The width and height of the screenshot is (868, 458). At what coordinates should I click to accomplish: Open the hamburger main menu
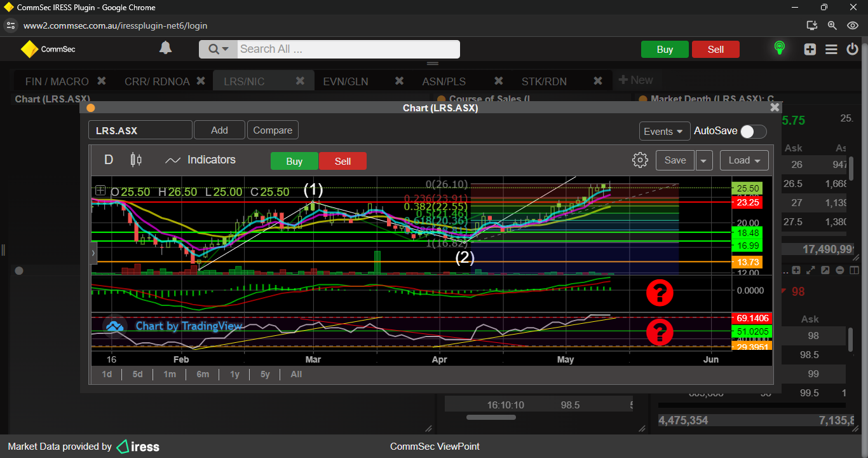pyautogui.click(x=831, y=50)
